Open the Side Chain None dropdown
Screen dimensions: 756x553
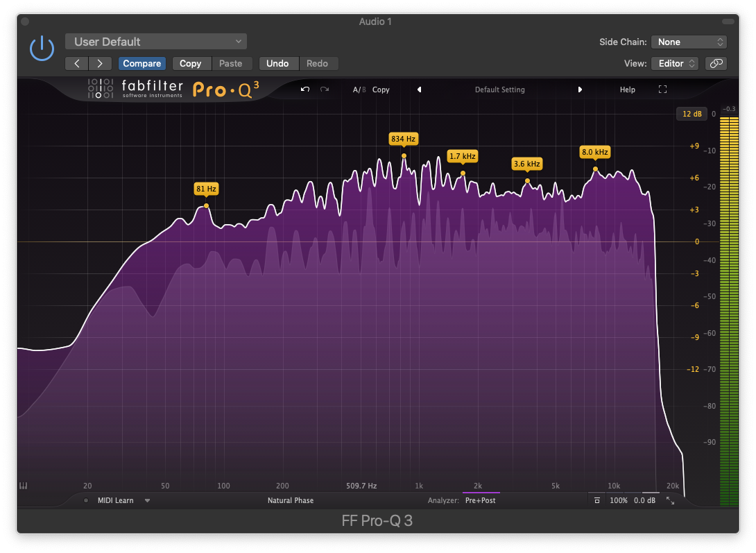[x=689, y=42]
